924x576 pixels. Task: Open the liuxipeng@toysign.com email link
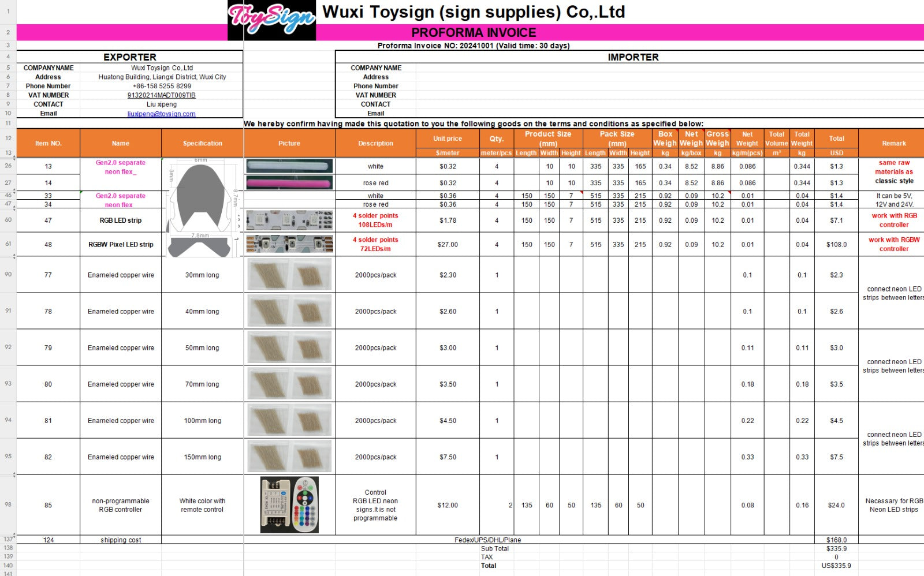161,114
